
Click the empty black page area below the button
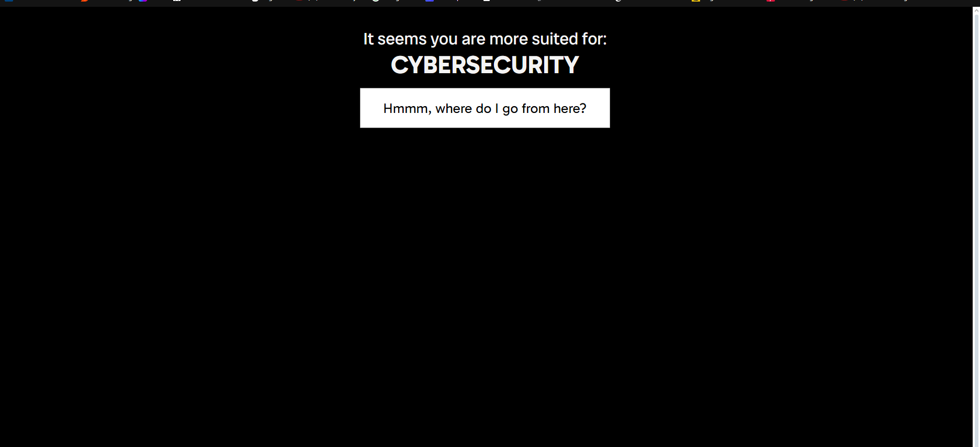click(485, 288)
